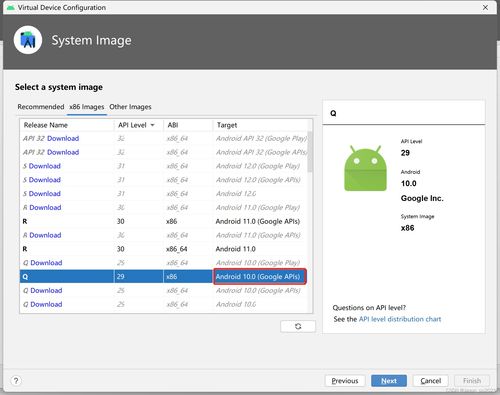The image size is (500, 395).
Task: Download the API 32 Google Play image
Action: pyautogui.click(x=63, y=138)
